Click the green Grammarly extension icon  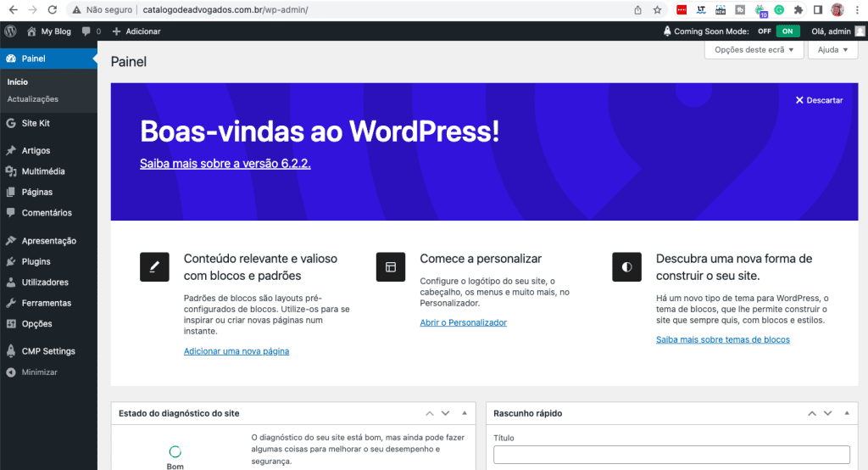[779, 9]
